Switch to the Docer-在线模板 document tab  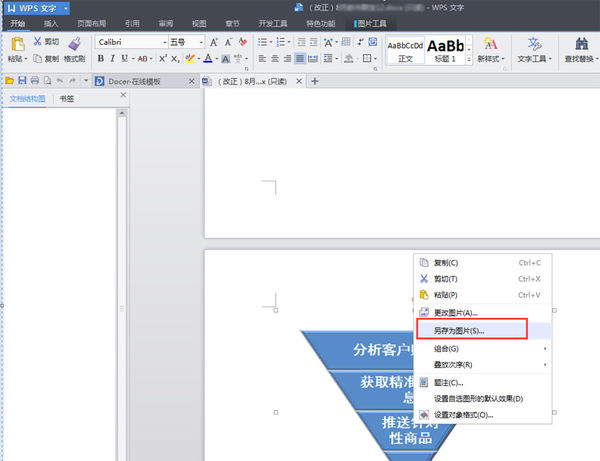pos(145,81)
